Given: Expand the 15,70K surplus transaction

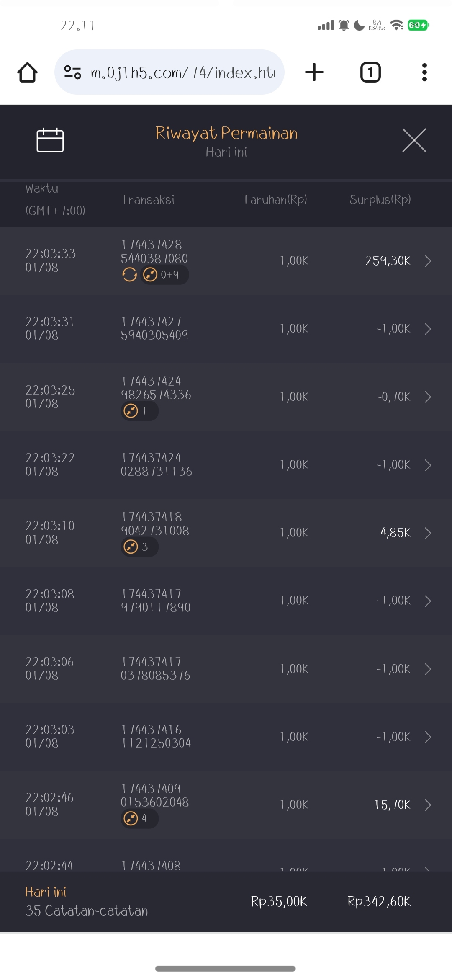Looking at the screenshot, I should click(x=428, y=805).
